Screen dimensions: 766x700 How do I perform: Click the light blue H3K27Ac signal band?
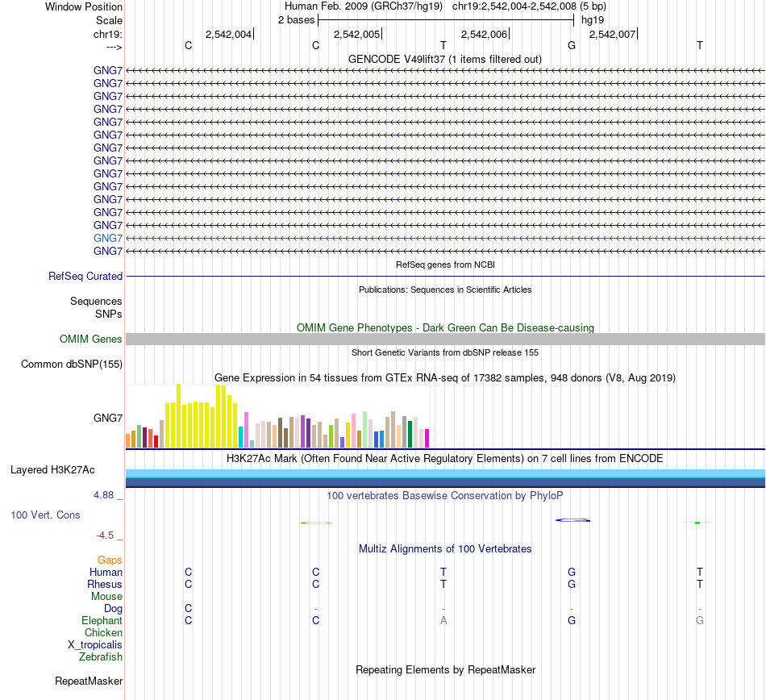pos(446,473)
